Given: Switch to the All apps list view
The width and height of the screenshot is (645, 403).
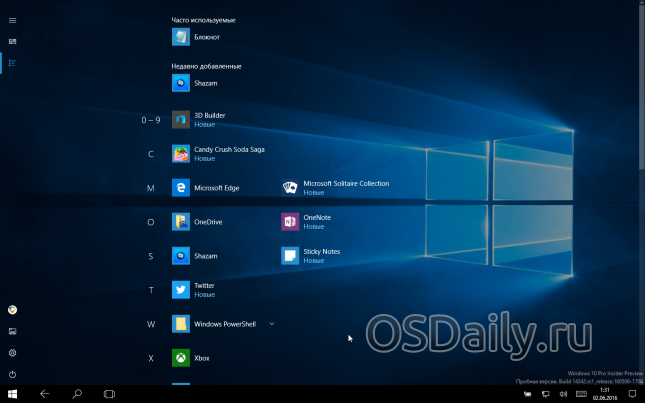Looking at the screenshot, I should tap(12, 63).
